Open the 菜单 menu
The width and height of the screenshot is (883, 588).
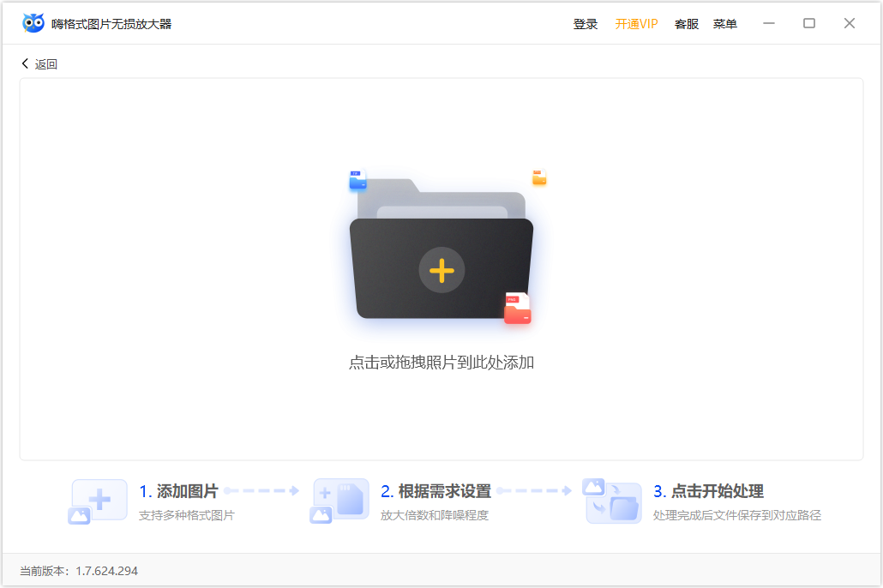point(725,23)
